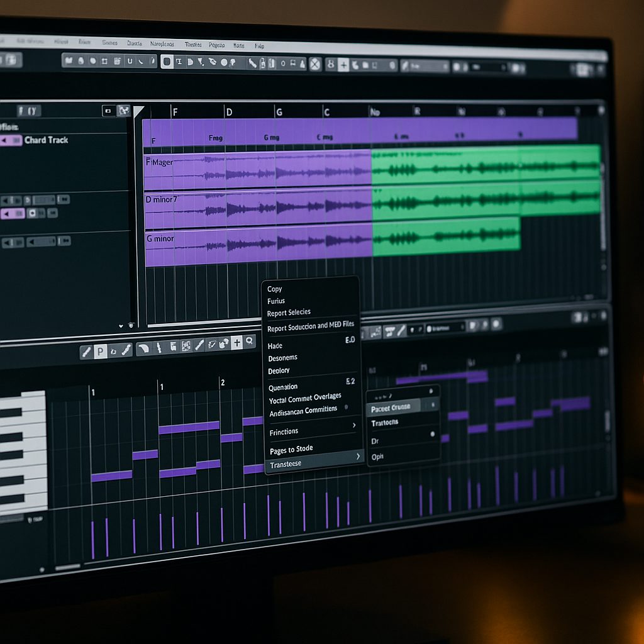
Task: Toggle the highlighted button above the track list
Action: [x=124, y=111]
